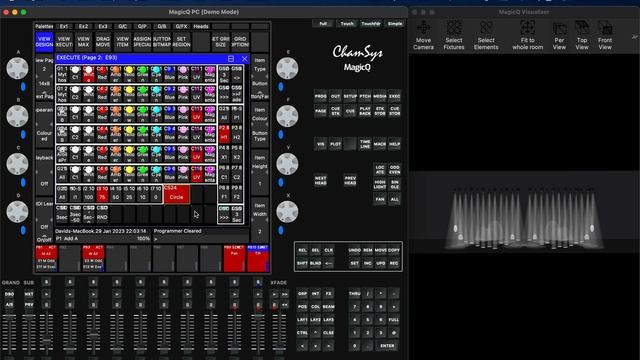
Task: Open the SETUP window button
Action: click(350, 97)
